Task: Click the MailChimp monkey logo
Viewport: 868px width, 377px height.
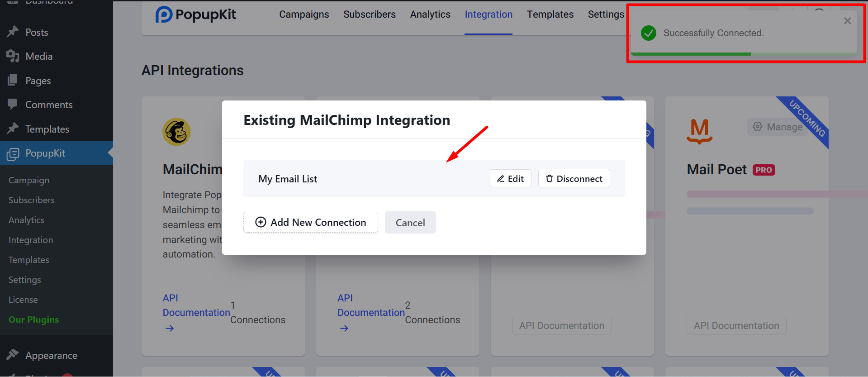Action: [176, 132]
